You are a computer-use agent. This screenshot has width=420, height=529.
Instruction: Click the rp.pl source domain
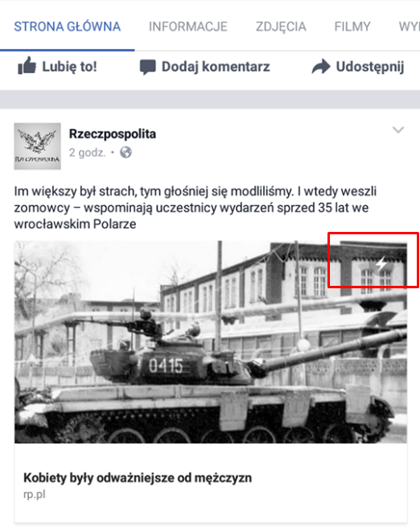35,494
